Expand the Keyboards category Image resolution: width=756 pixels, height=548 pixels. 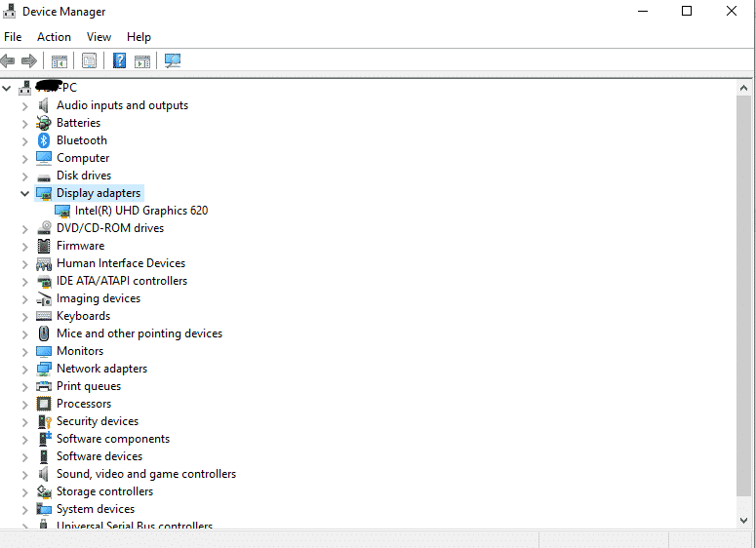coord(25,317)
